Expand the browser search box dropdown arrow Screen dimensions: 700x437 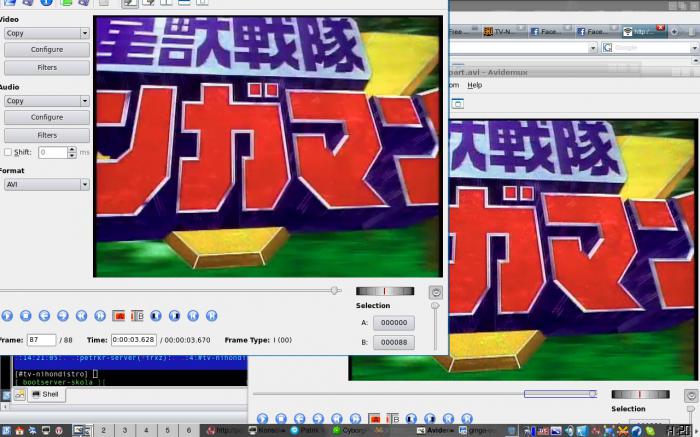(695, 48)
